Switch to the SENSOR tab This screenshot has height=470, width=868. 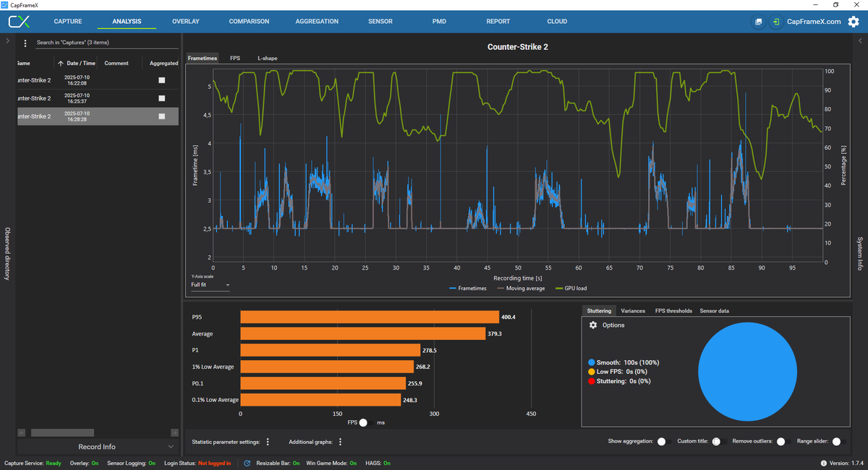pos(380,22)
